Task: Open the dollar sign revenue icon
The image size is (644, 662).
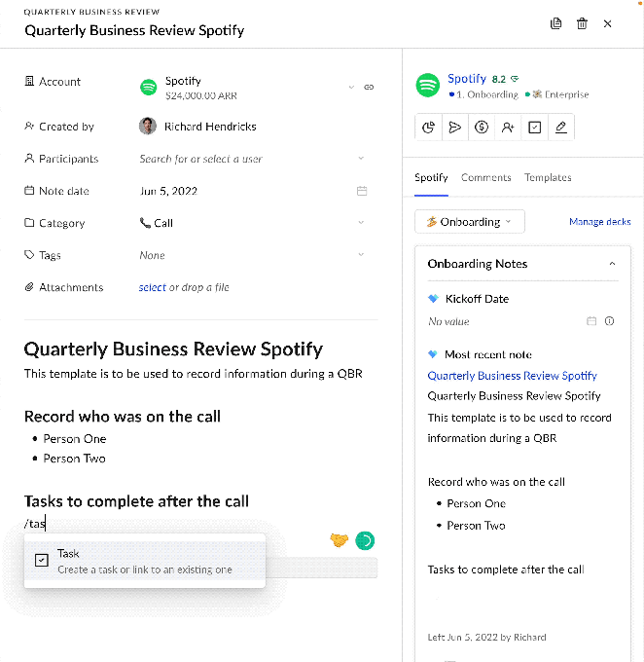Action: [x=482, y=127]
